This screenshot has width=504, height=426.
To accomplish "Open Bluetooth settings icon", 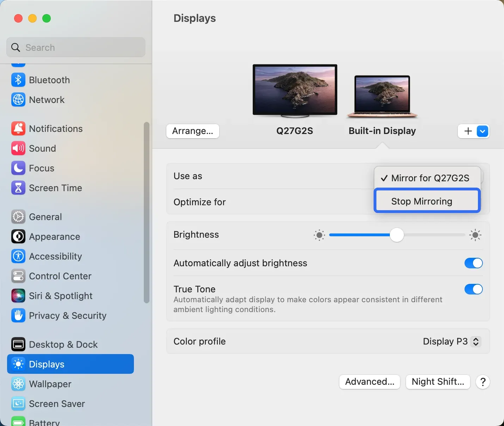I will point(18,80).
